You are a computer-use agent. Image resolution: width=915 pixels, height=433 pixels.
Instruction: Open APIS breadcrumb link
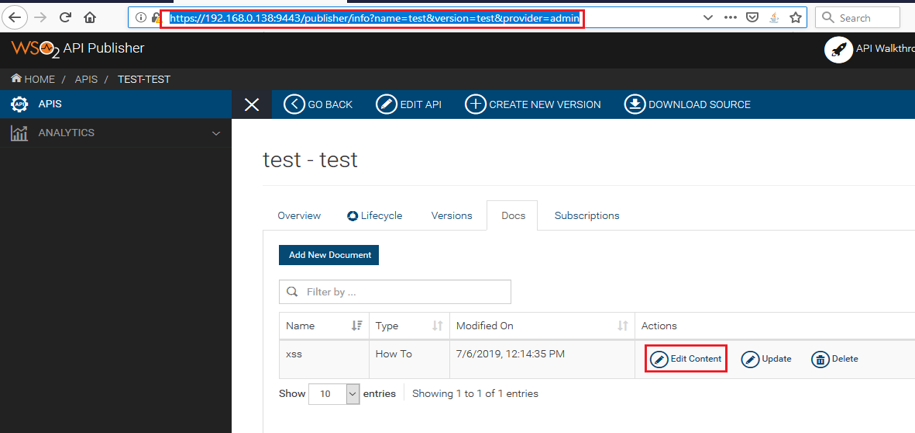point(86,79)
